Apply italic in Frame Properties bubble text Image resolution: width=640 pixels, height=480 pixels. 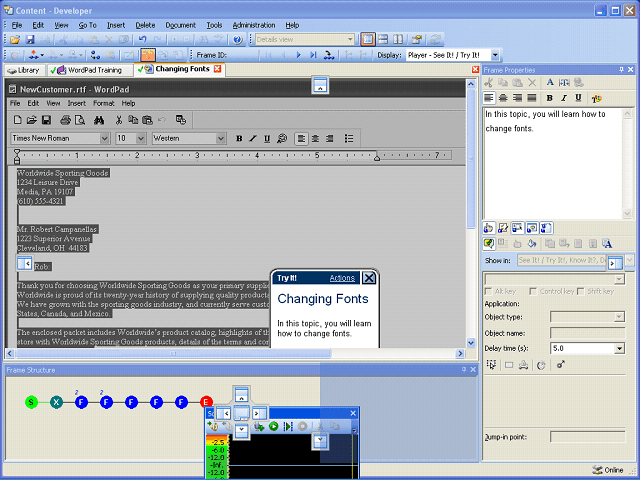coord(564,98)
